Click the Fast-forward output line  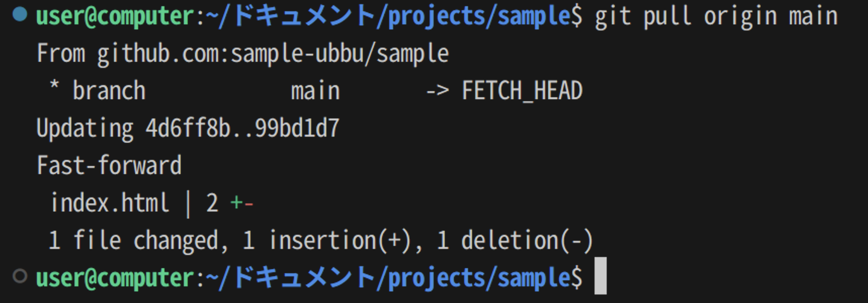(x=109, y=165)
